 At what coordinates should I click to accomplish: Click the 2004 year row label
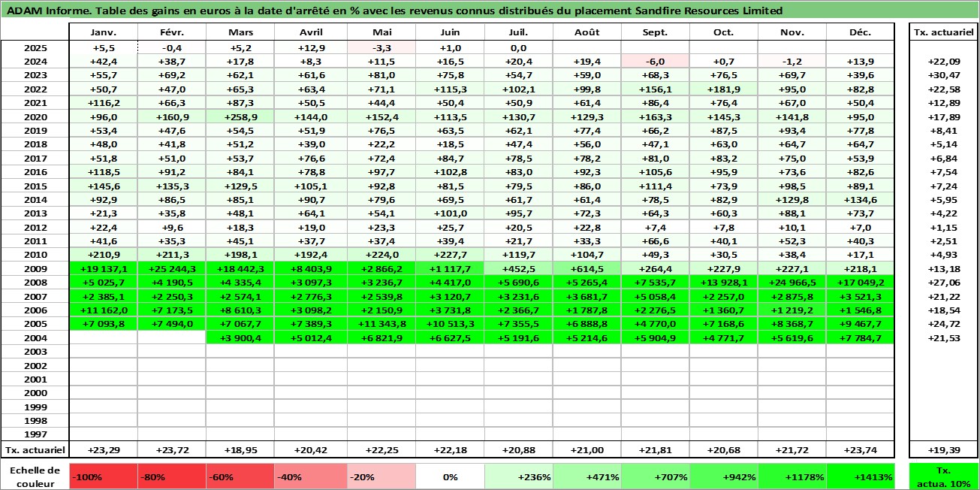[x=35, y=338]
